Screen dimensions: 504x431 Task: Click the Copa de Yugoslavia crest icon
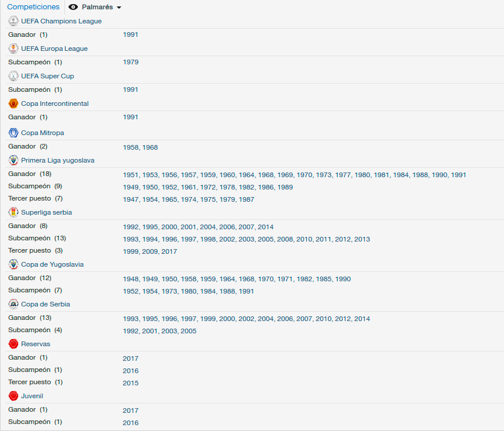click(13, 264)
